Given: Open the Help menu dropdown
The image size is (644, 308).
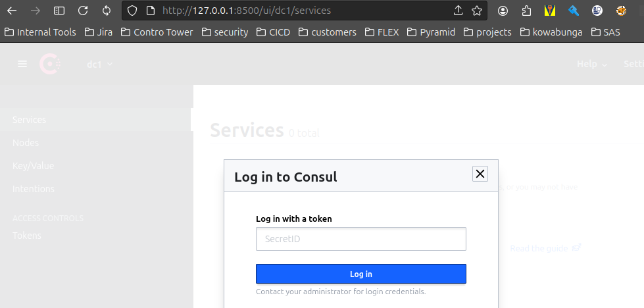Looking at the screenshot, I should [592, 64].
